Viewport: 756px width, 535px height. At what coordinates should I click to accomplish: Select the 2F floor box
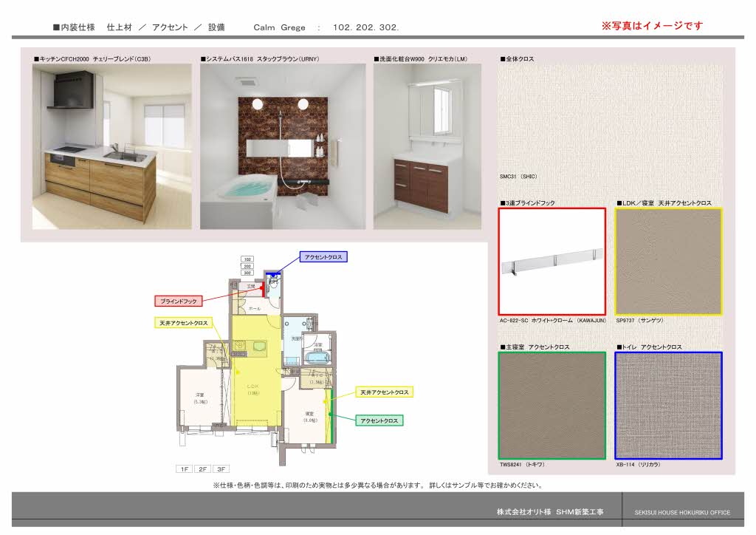202,468
